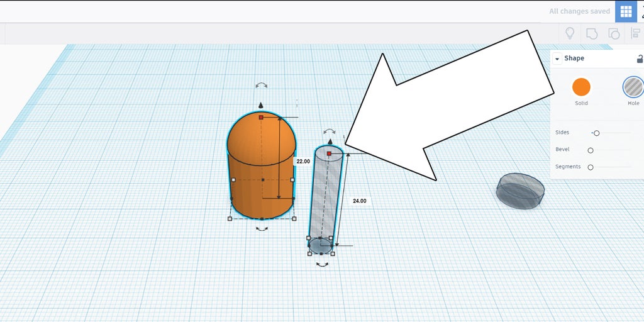This screenshot has height=322, width=644.
Task: Toggle the lock icon in the Shape panel
Action: pos(640,58)
